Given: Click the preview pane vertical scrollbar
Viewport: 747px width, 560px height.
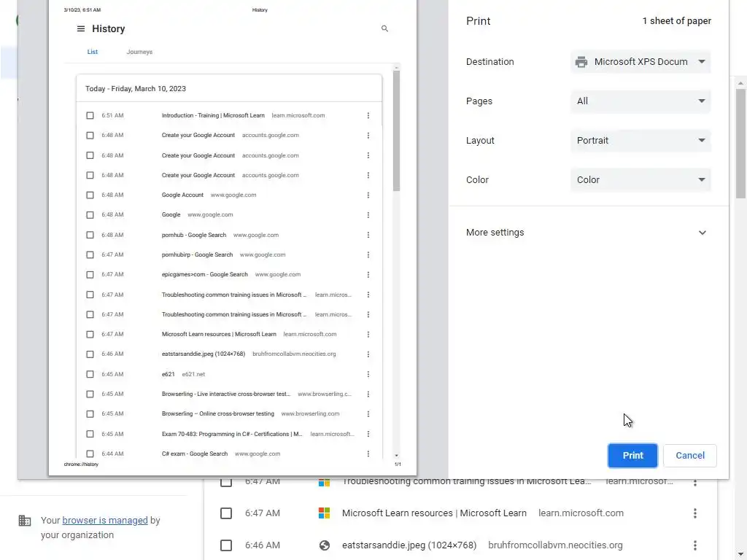Looking at the screenshot, I should 396,131.
